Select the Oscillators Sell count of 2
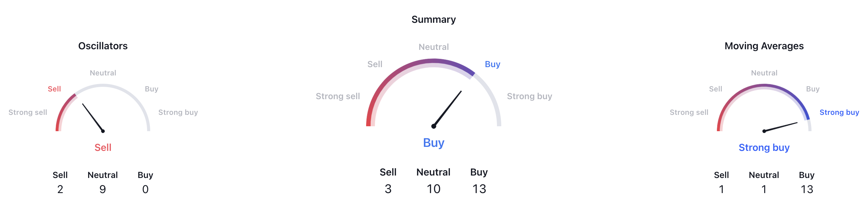This screenshot has height=210, width=868. (x=60, y=189)
